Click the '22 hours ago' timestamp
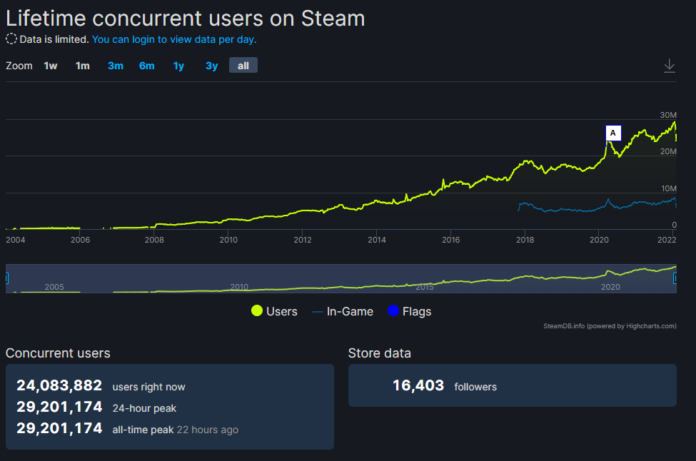 (x=208, y=429)
